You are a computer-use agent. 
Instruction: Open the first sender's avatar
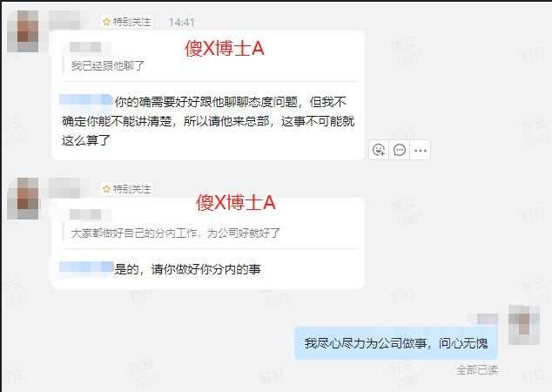coord(23,31)
